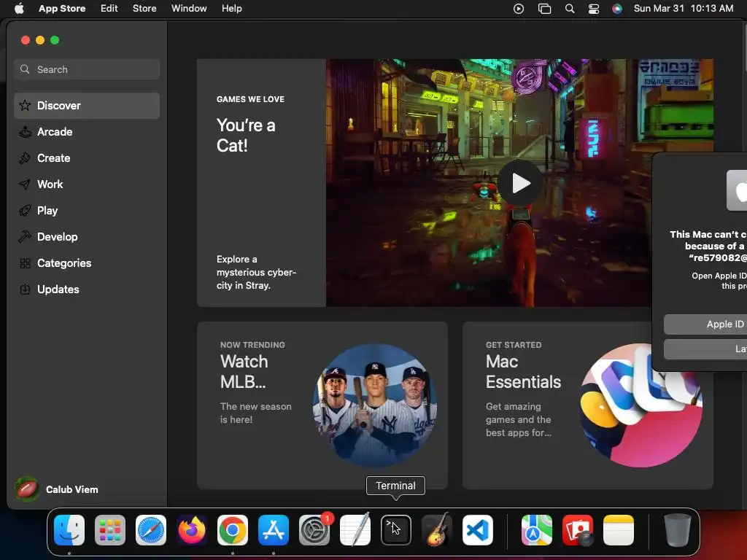Open the Window menu
This screenshot has width=747, height=560.
[x=189, y=9]
